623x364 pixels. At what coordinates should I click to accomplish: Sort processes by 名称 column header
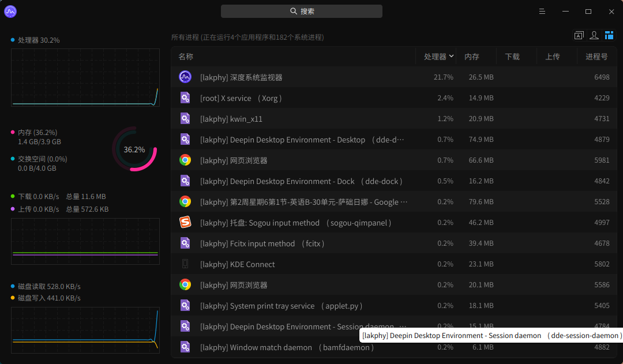pyautogui.click(x=186, y=57)
